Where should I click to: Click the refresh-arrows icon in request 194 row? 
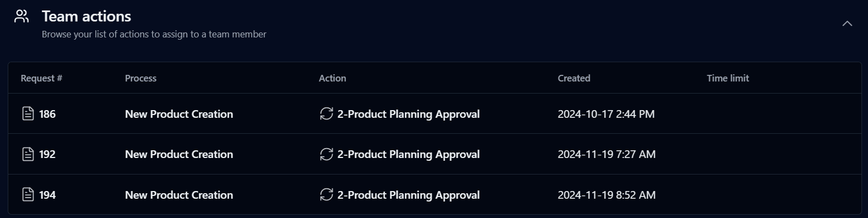click(x=327, y=195)
